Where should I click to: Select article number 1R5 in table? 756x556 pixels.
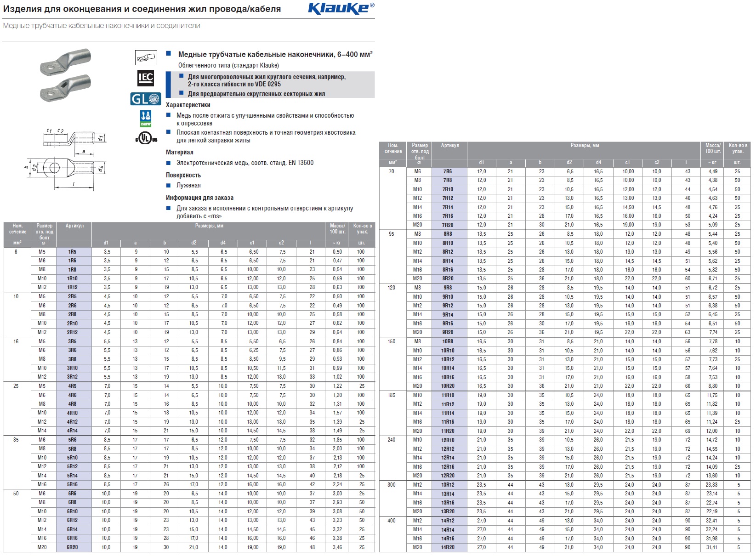click(73, 252)
